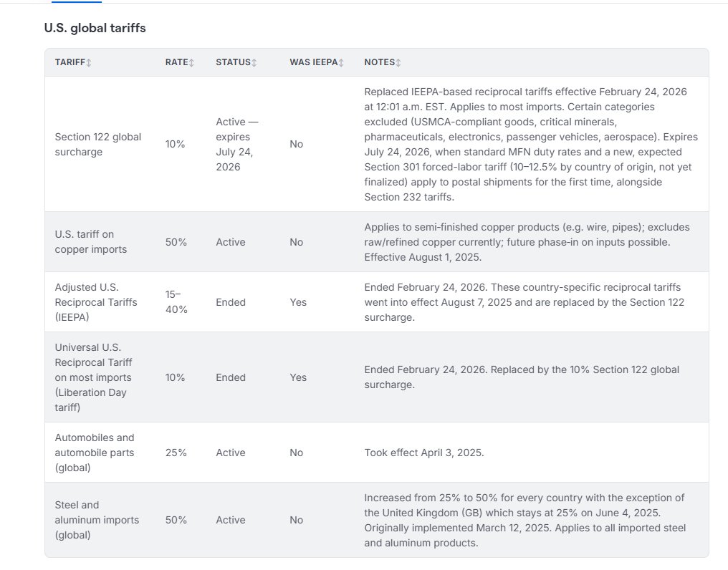
Task: Select Steel and aluminum imports (global) cell
Action: (x=97, y=520)
